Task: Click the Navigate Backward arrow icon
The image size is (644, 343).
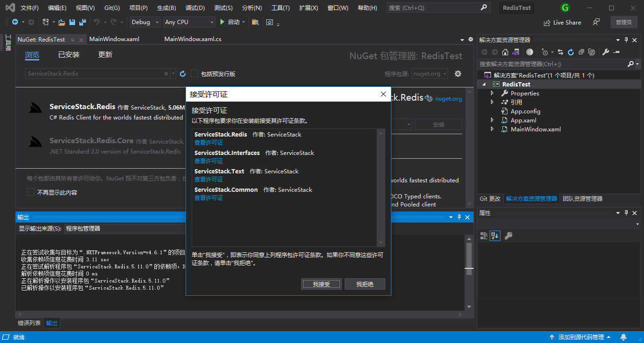Action: tap(15, 22)
